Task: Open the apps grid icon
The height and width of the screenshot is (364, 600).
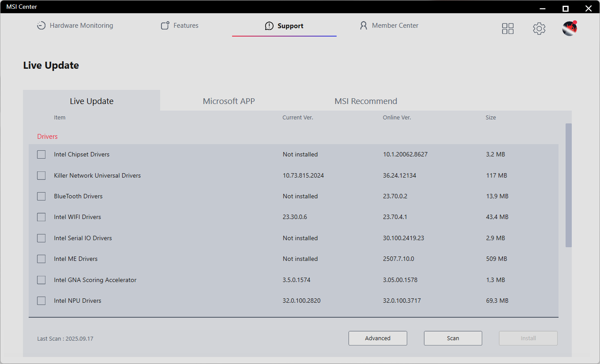Action: pyautogui.click(x=508, y=29)
